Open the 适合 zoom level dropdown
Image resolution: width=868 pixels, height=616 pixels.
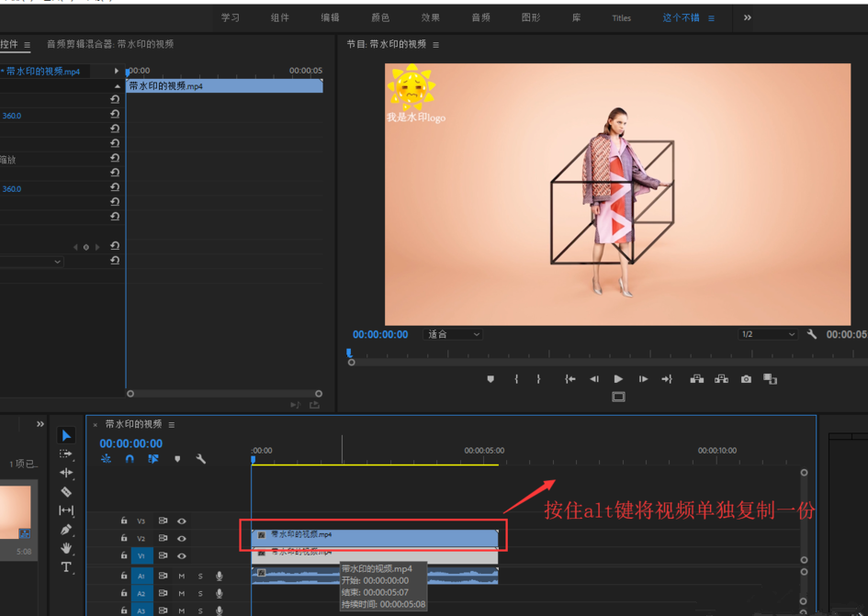click(x=454, y=335)
